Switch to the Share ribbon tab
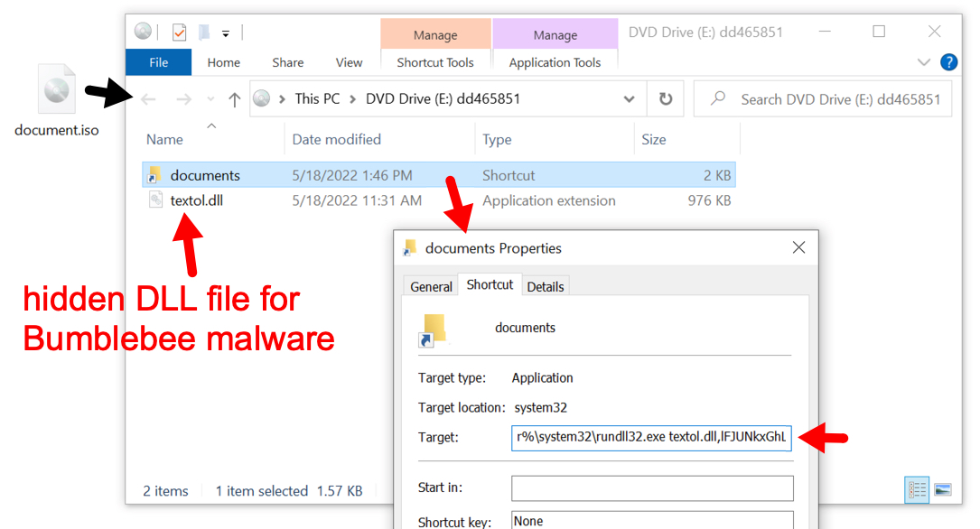The height and width of the screenshot is (529, 980). pyautogui.click(x=288, y=62)
